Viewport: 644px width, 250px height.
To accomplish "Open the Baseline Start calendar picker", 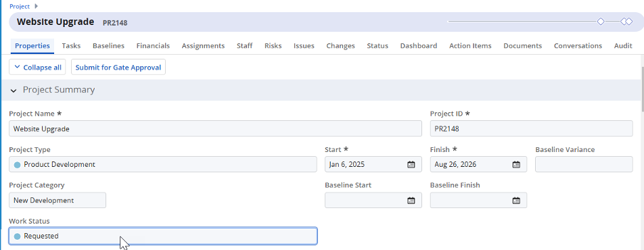I will (x=411, y=200).
